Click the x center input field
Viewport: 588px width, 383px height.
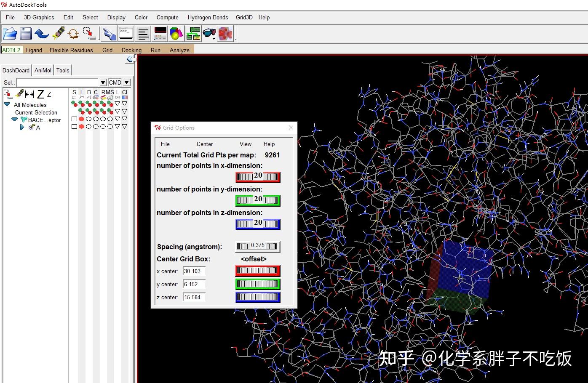click(193, 271)
